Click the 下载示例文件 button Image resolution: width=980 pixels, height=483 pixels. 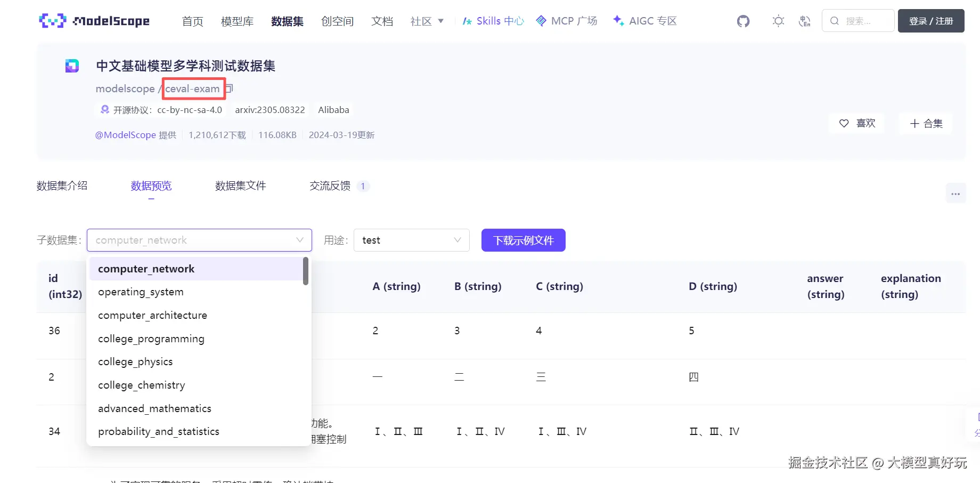524,240
